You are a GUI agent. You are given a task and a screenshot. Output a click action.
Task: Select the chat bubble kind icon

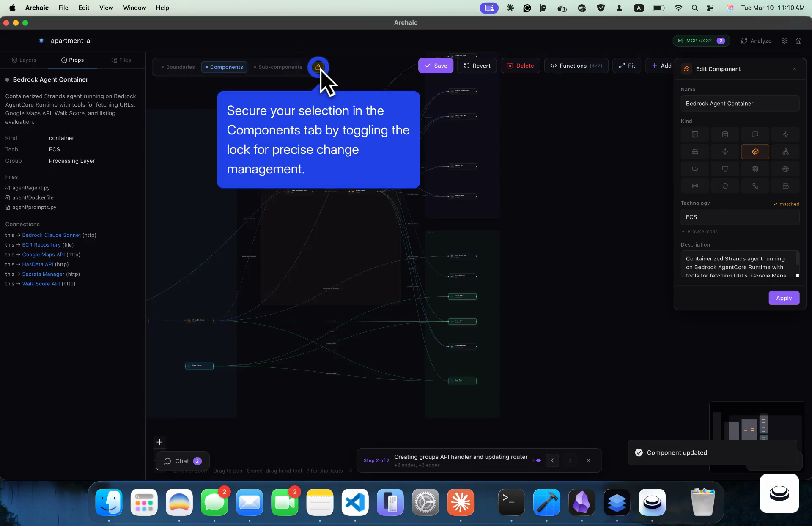[755, 134]
